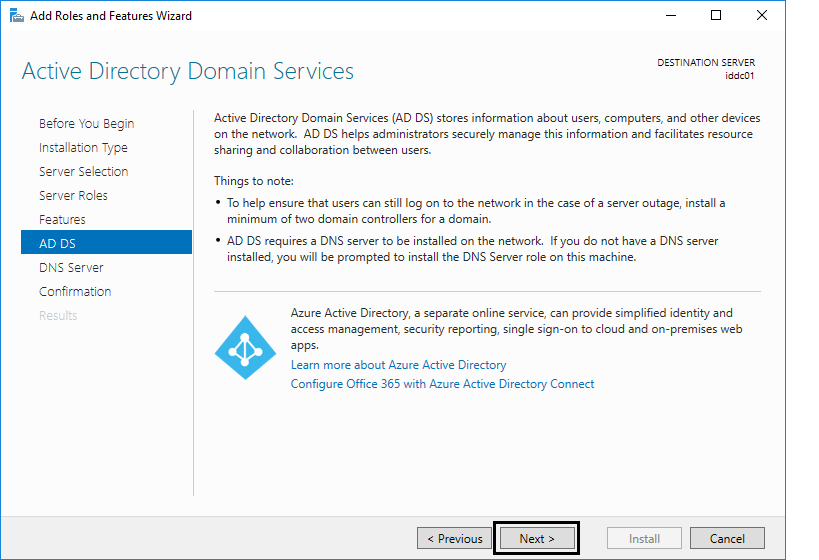Image resolution: width=819 pixels, height=560 pixels.
Task: Click the < Previous button
Action: (454, 539)
